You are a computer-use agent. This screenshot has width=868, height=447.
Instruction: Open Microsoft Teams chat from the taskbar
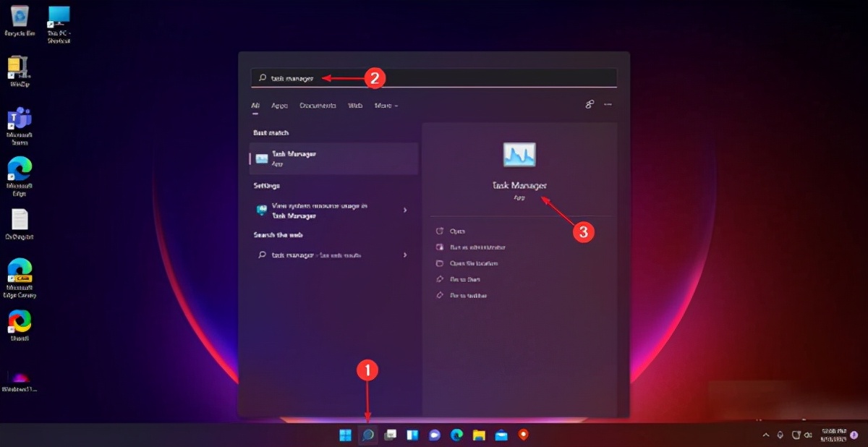click(x=434, y=435)
